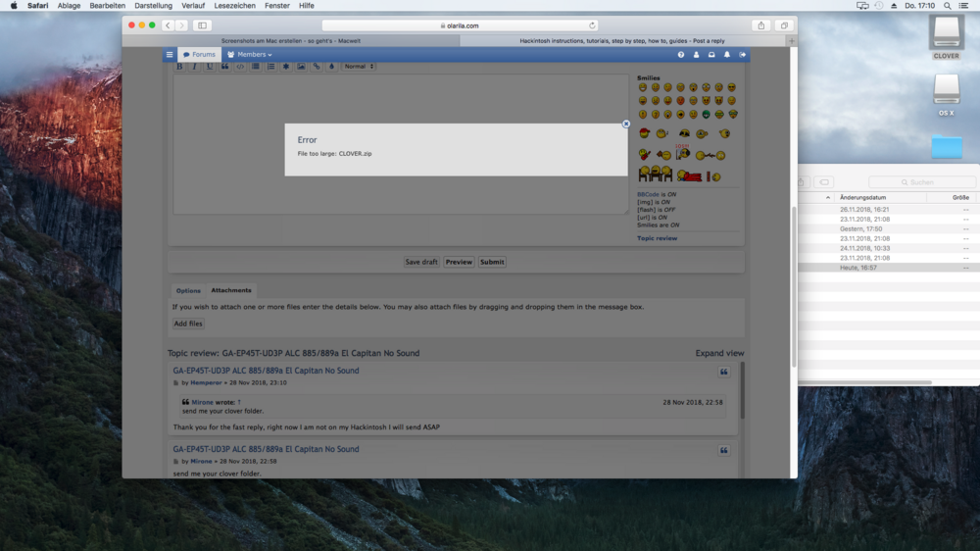Click the Save draft button

421,262
